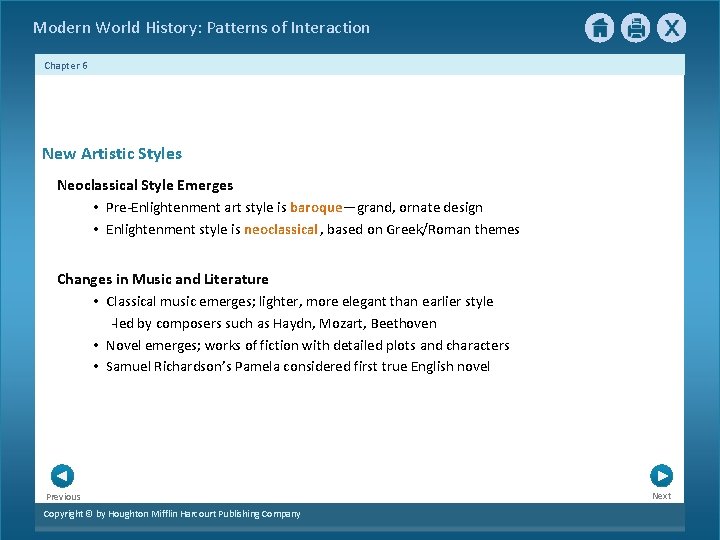Viewport: 720px width, 540px height.
Task: Click bullet starting Novel emerges
Action: tap(308, 345)
